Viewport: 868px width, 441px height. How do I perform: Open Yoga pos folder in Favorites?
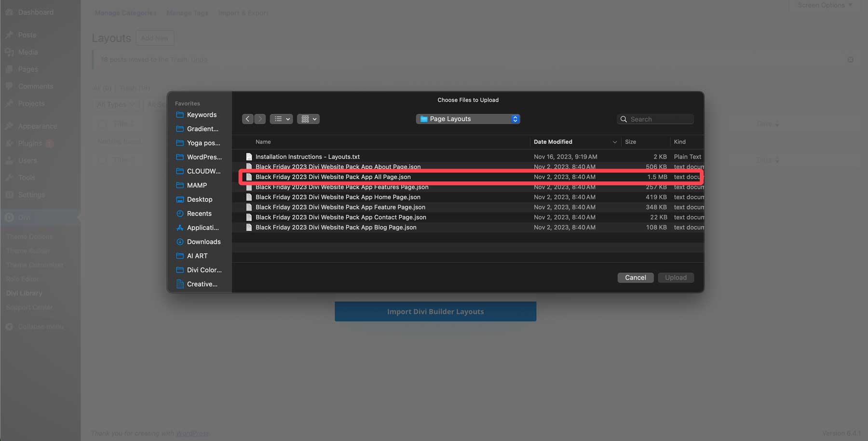click(x=198, y=143)
